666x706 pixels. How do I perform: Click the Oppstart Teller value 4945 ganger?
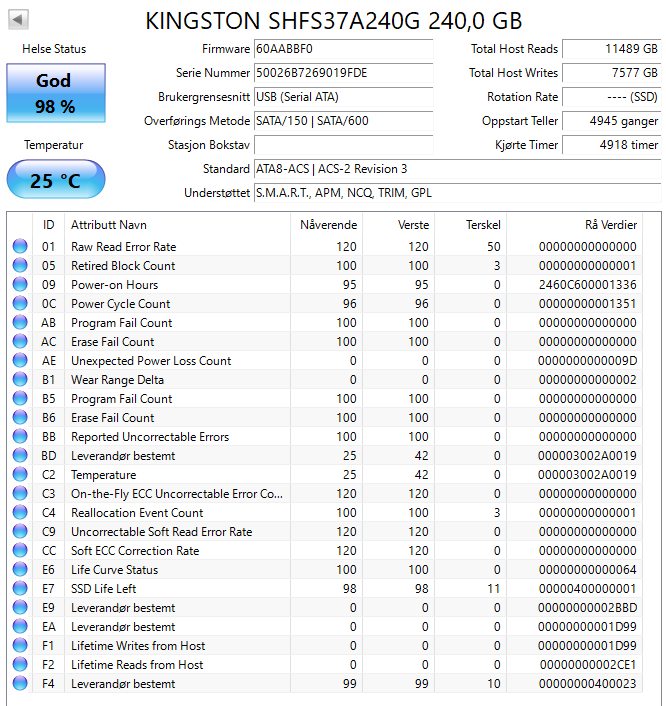click(612, 121)
